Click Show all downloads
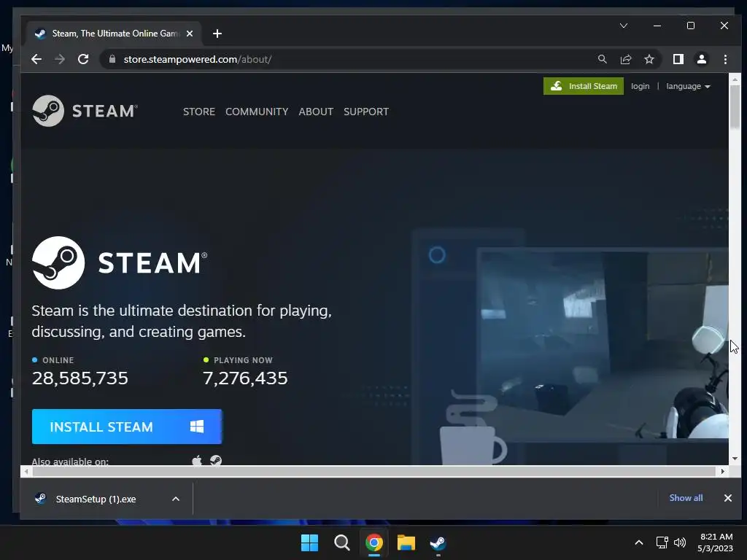The height and width of the screenshot is (560, 747). (686, 498)
